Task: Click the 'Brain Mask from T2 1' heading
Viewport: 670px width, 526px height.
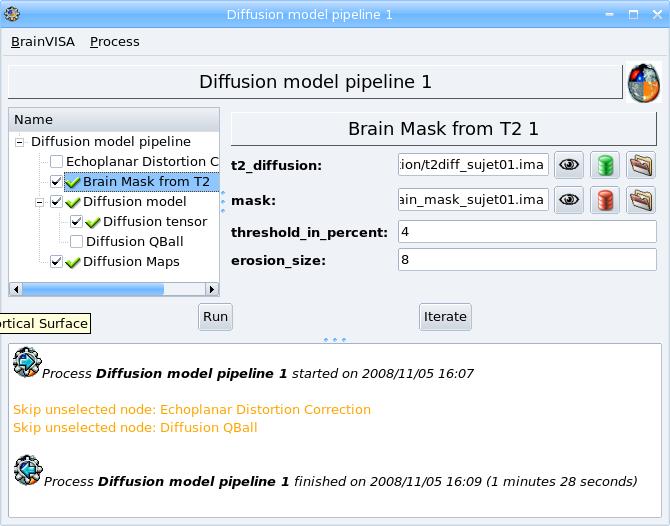Action: click(x=444, y=129)
